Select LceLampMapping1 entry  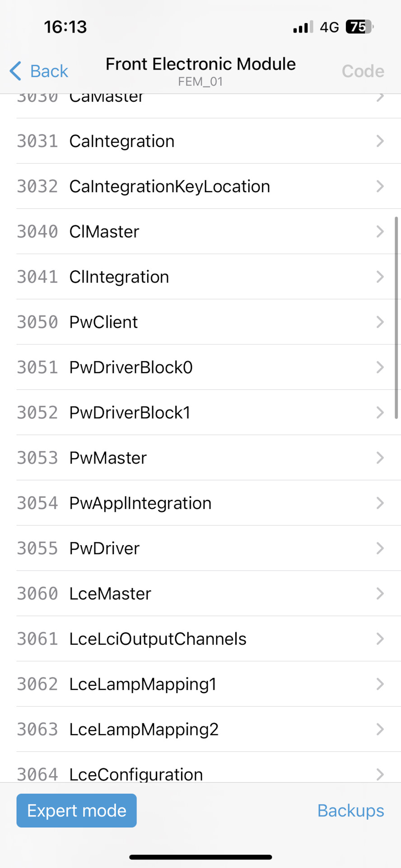[143, 684]
